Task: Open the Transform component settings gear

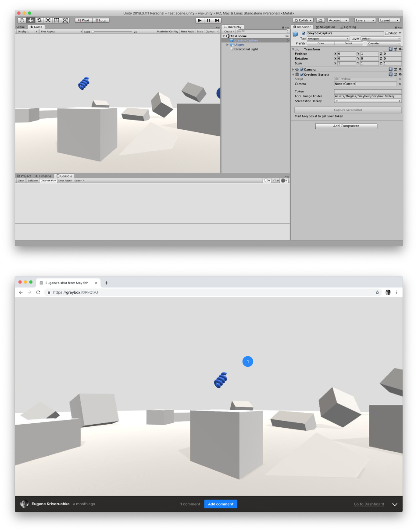Action: point(400,49)
